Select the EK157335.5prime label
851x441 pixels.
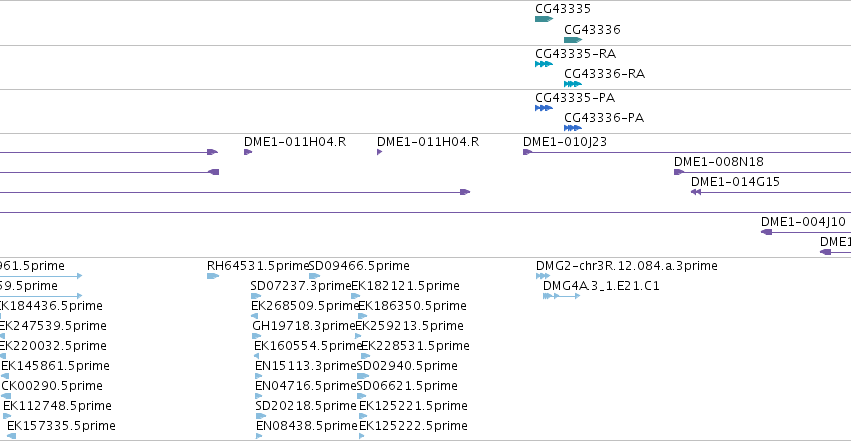(x=61, y=426)
